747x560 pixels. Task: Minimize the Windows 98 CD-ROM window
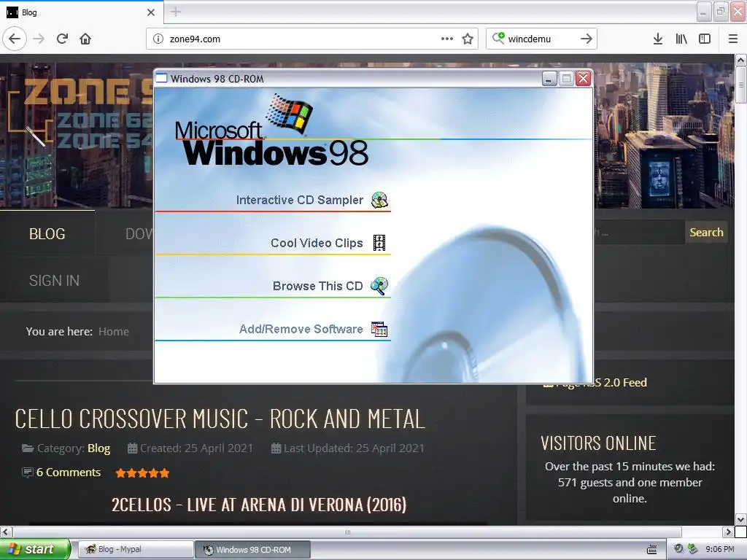pos(549,79)
